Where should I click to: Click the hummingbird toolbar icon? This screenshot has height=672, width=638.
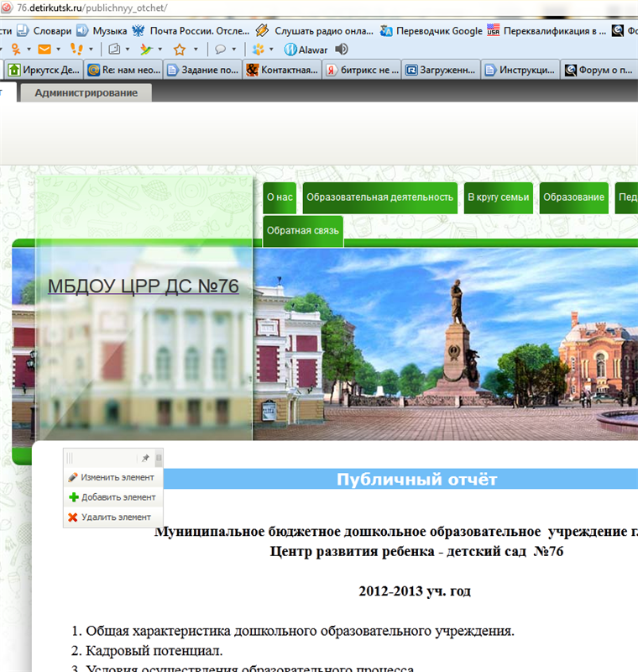tap(146, 50)
